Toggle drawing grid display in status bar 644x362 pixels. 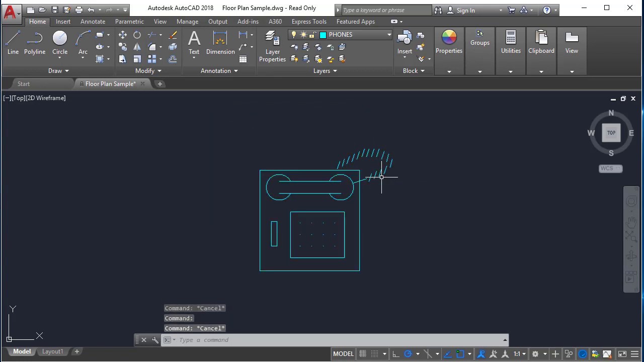tap(363, 354)
